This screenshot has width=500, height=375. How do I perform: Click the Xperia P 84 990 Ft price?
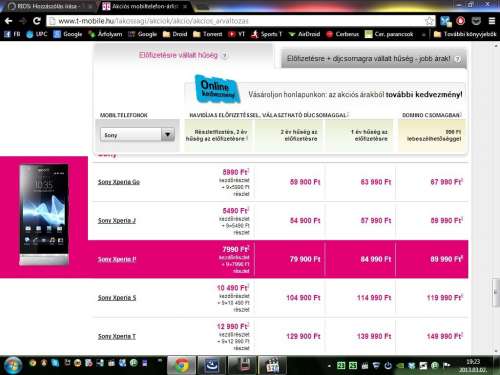coord(376,259)
